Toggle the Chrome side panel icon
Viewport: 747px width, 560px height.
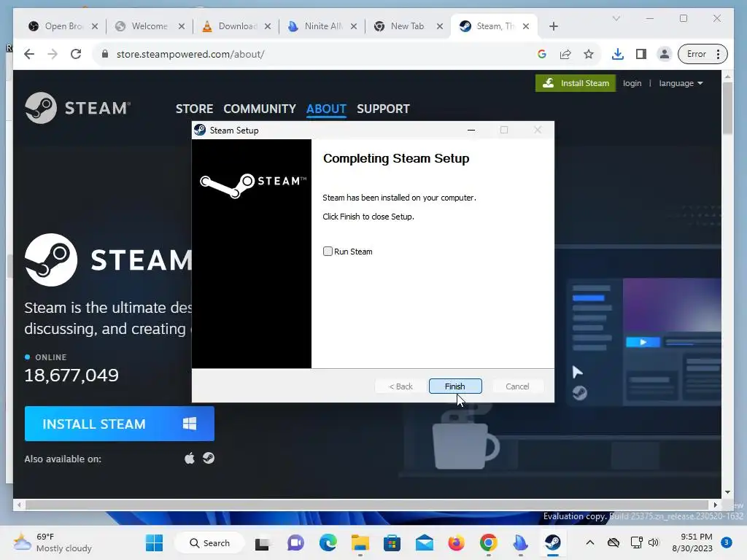[640, 54]
